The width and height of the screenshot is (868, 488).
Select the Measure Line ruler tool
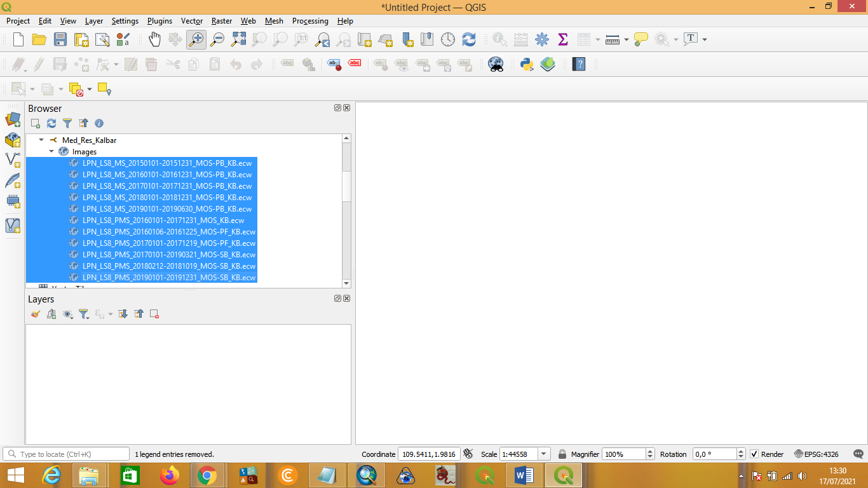click(613, 39)
